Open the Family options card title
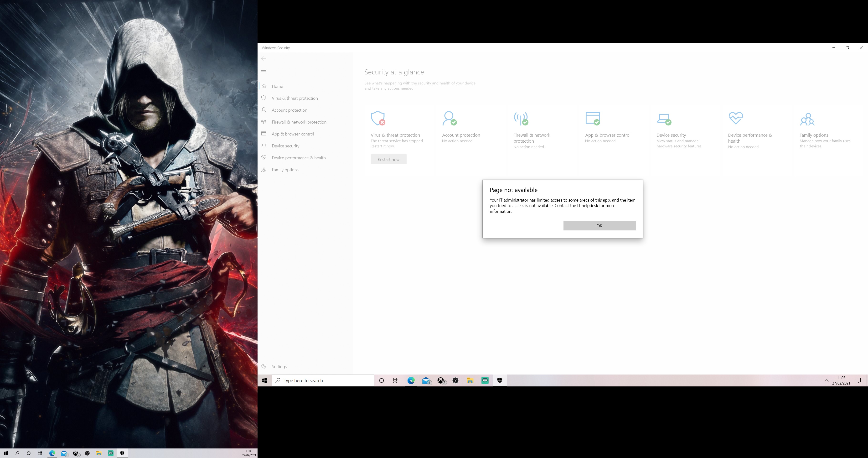868x458 pixels. (x=814, y=135)
